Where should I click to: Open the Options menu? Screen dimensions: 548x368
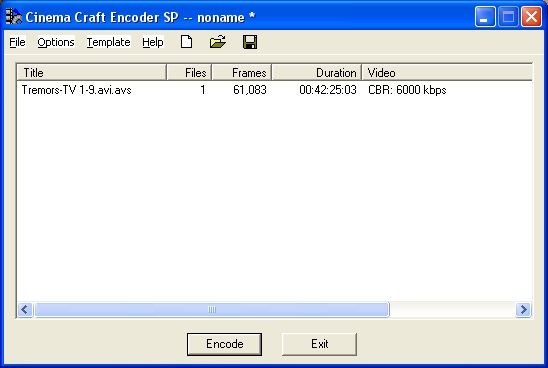click(56, 42)
